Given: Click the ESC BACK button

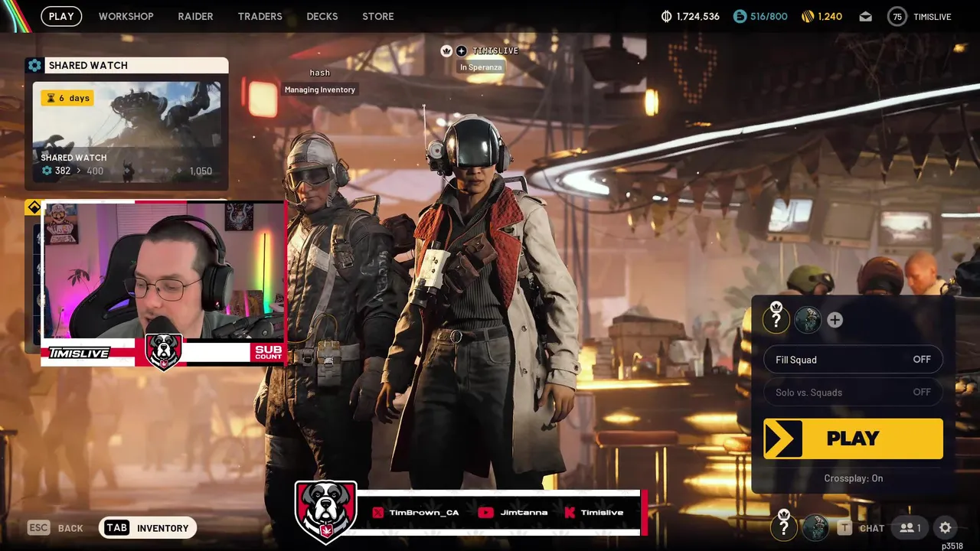Looking at the screenshot, I should [55, 528].
